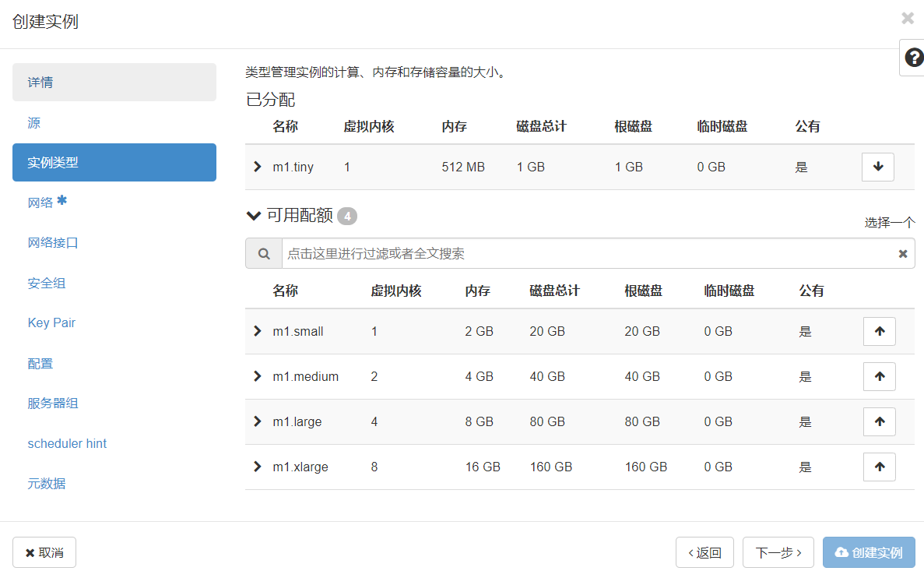924x578 pixels.
Task: Collapse the 可用配额 section
Action: tap(253, 216)
